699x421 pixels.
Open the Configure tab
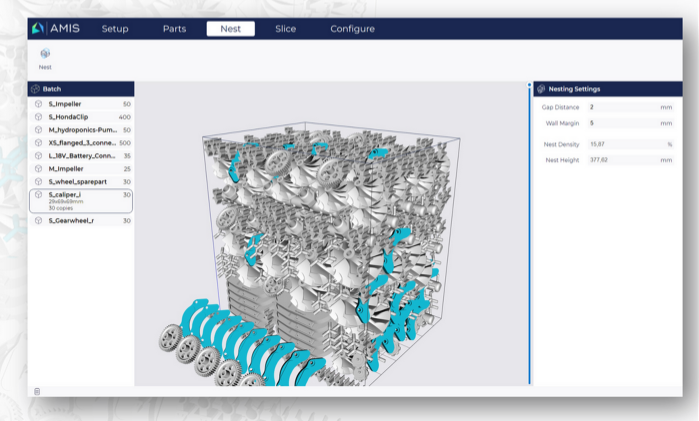tap(352, 29)
